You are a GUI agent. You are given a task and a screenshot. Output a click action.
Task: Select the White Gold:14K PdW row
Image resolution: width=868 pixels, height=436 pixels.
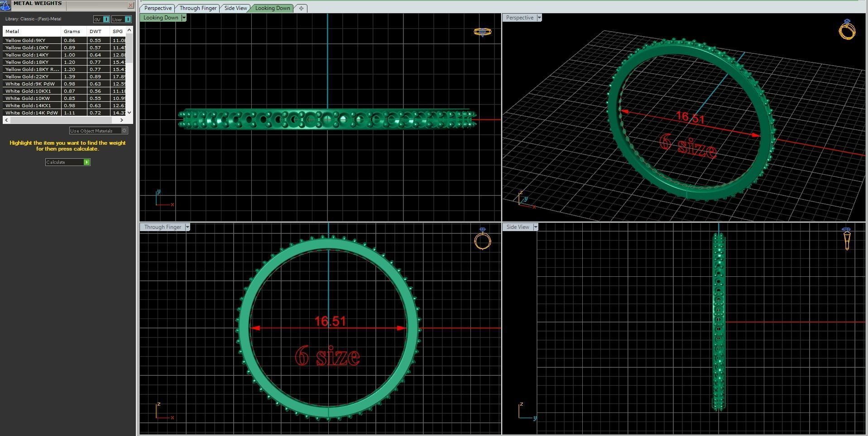[64, 113]
